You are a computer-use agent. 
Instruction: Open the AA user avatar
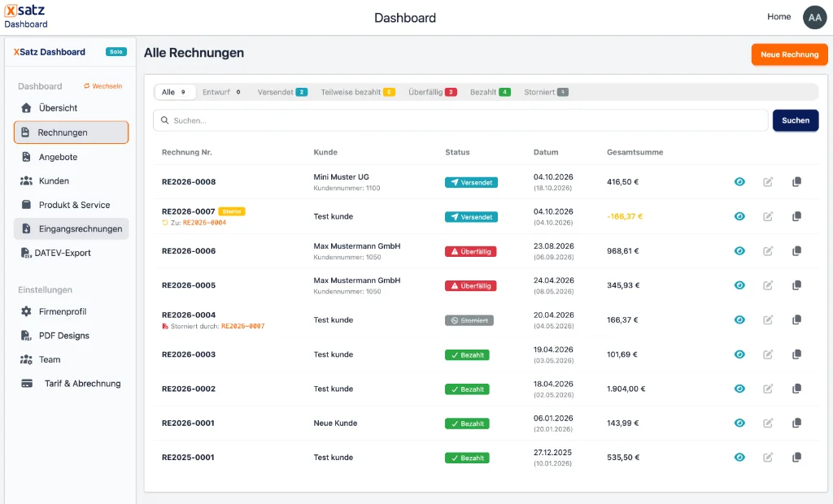click(814, 18)
